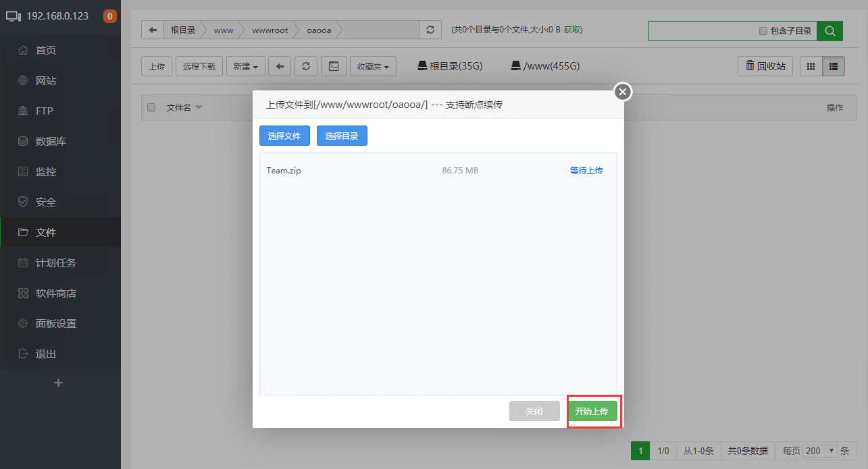Screen dimensions: 868x469
Task: Open the 回收站 (recycle bin)
Action: tap(764, 65)
